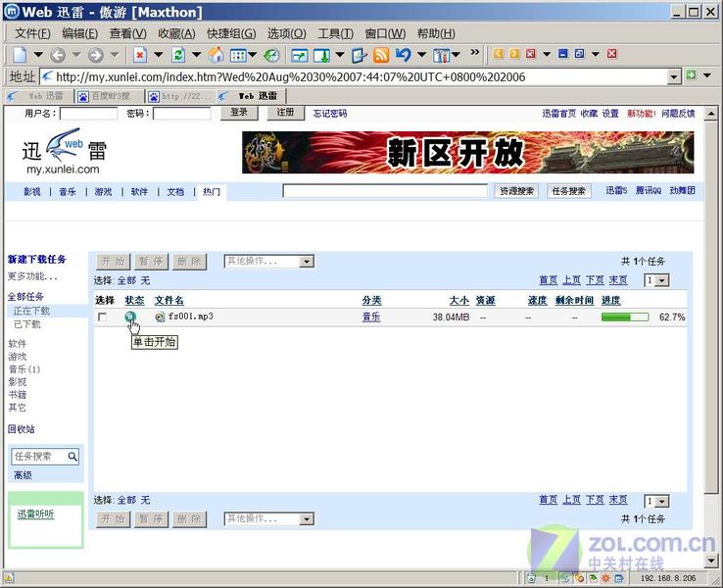This screenshot has height=588, width=723.
Task: Open the top page number dropdown
Action: [662, 280]
